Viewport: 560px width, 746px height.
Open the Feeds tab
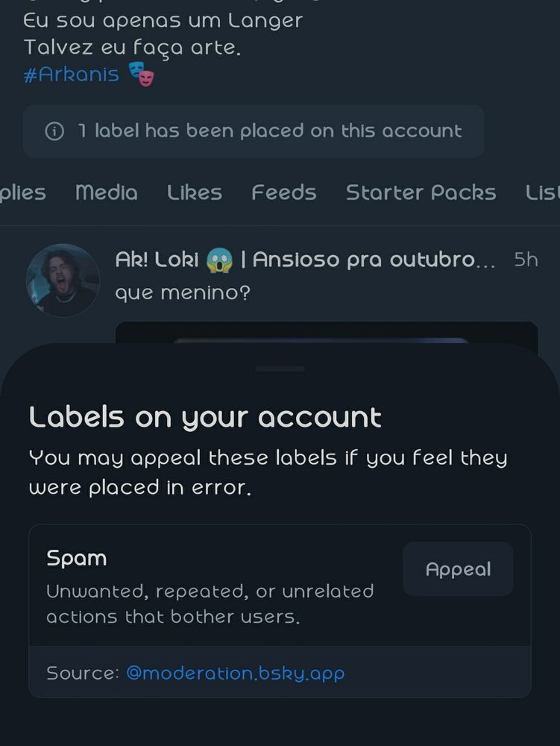pyautogui.click(x=284, y=192)
